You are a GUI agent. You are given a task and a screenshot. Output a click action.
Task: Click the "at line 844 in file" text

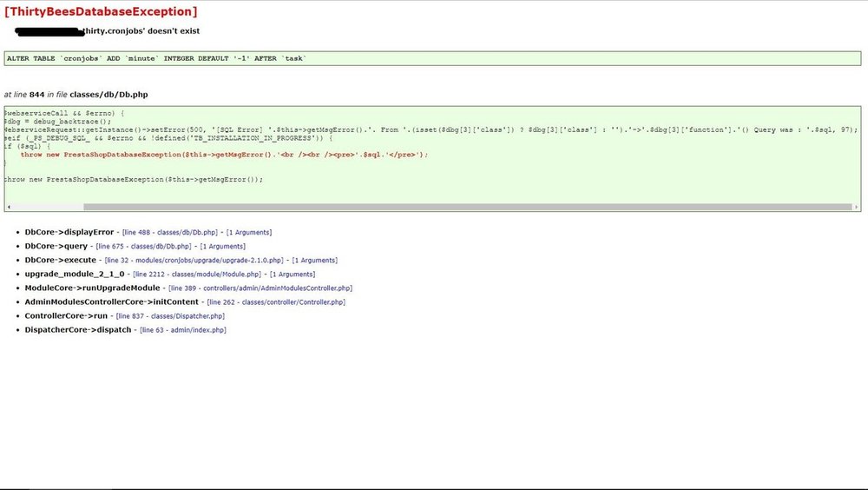[x=36, y=95]
